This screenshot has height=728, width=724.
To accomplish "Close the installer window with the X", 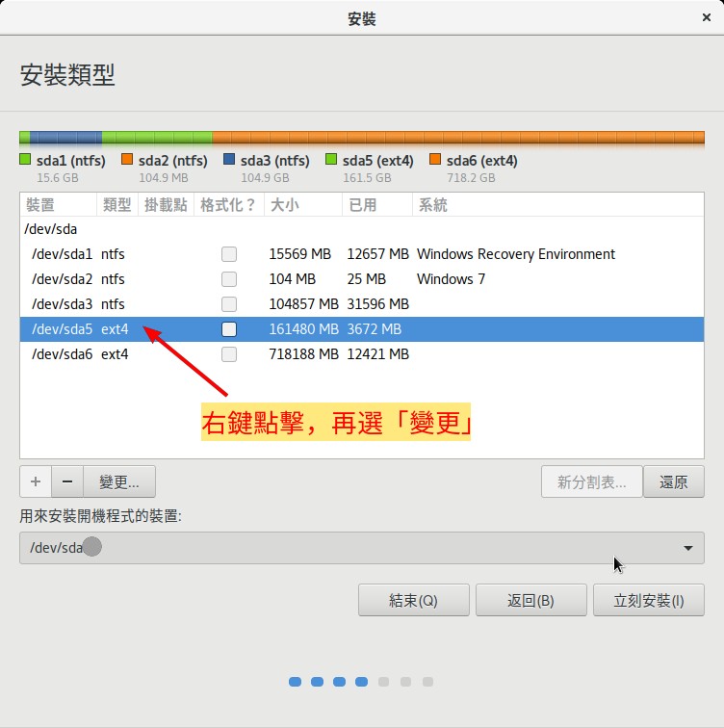I will tap(707, 17).
